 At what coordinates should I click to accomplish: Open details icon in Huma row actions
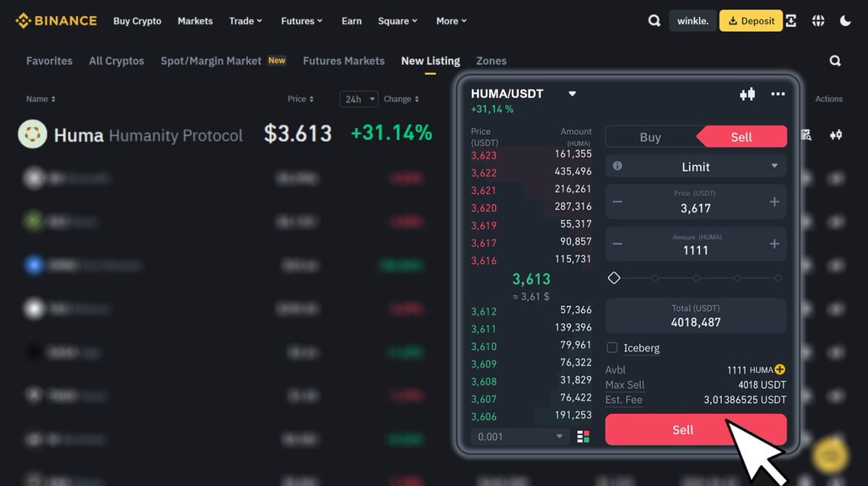806,135
